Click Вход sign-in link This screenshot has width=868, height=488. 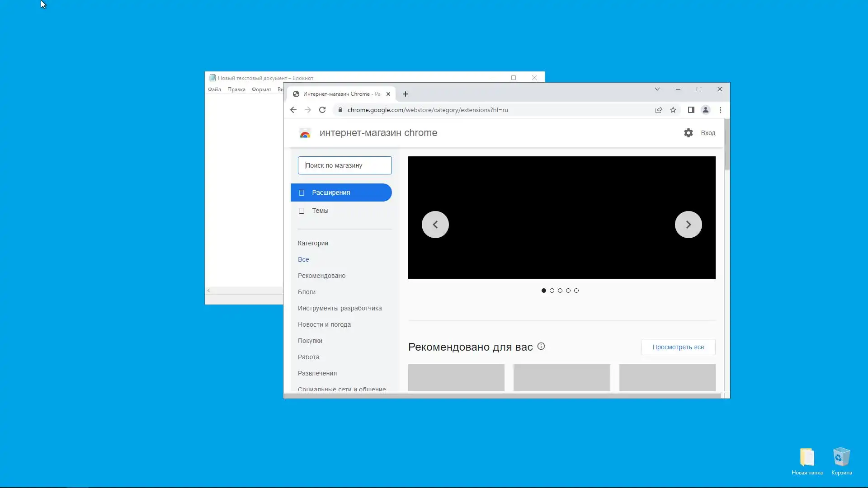(708, 133)
